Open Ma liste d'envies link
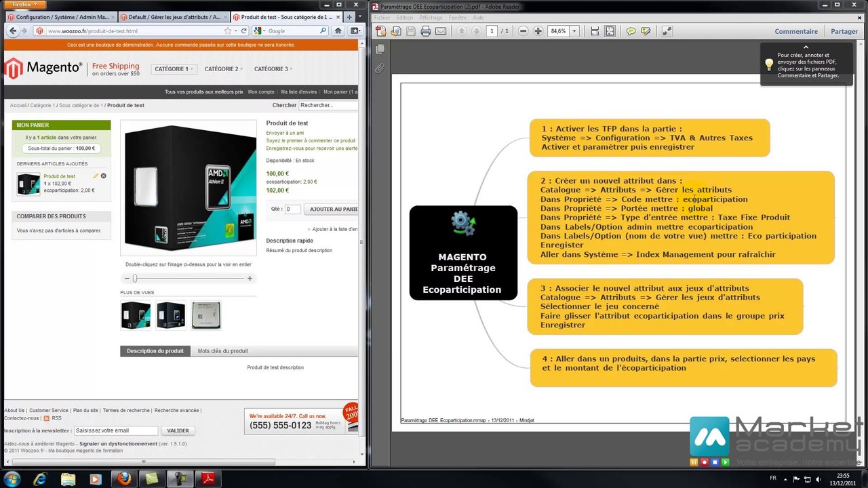 pos(299,92)
